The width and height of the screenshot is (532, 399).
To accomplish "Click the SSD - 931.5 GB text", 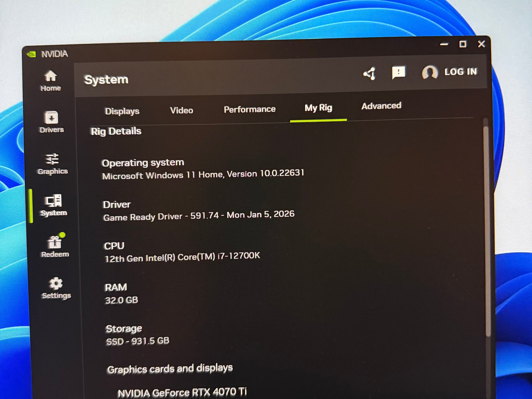I will pos(138,341).
